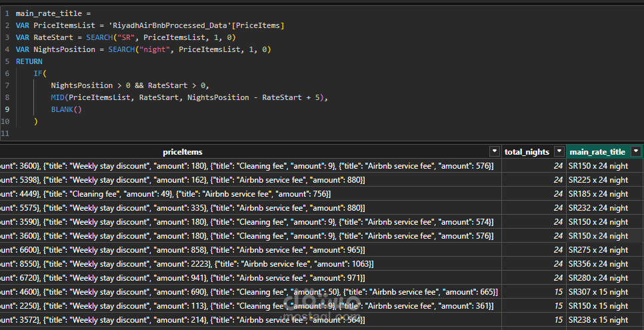Image resolution: width=644 pixels, height=330 pixels.
Task: Select the total_nights column header
Action: point(527,152)
